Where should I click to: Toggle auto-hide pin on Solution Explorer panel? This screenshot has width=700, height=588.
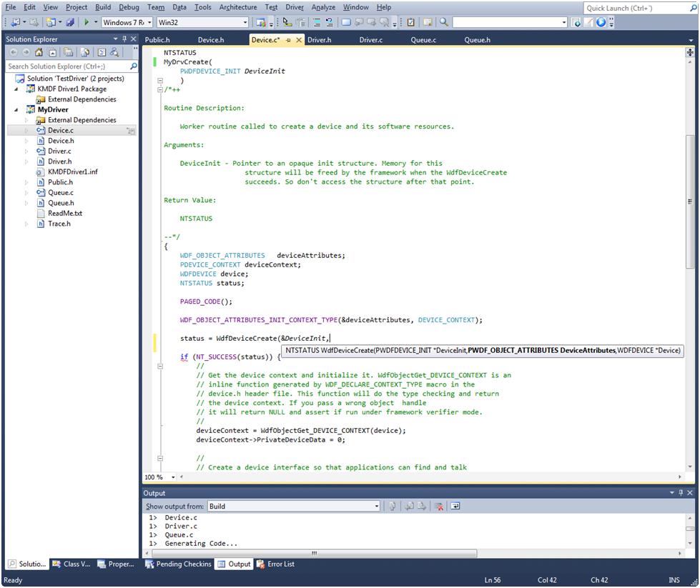[x=124, y=39]
